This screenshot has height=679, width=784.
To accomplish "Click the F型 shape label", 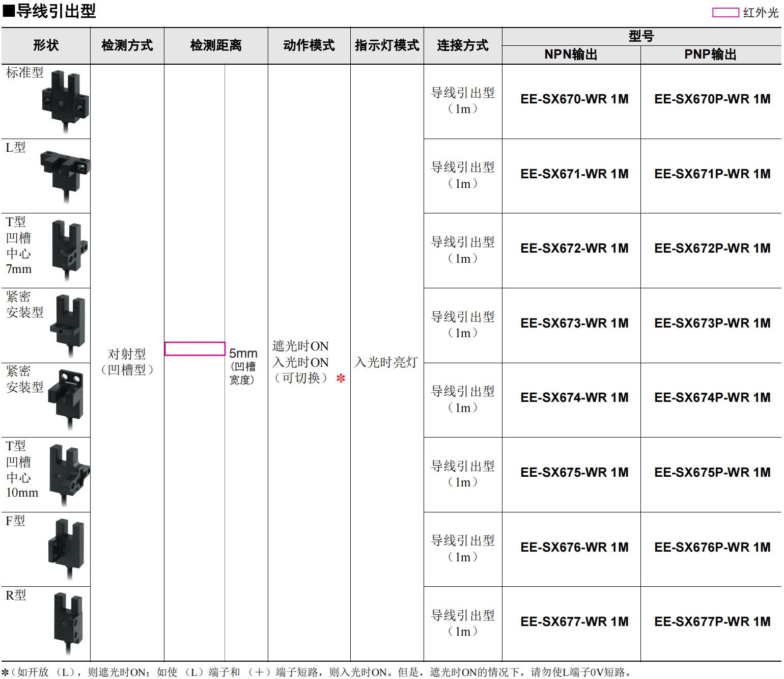I will point(15,521).
